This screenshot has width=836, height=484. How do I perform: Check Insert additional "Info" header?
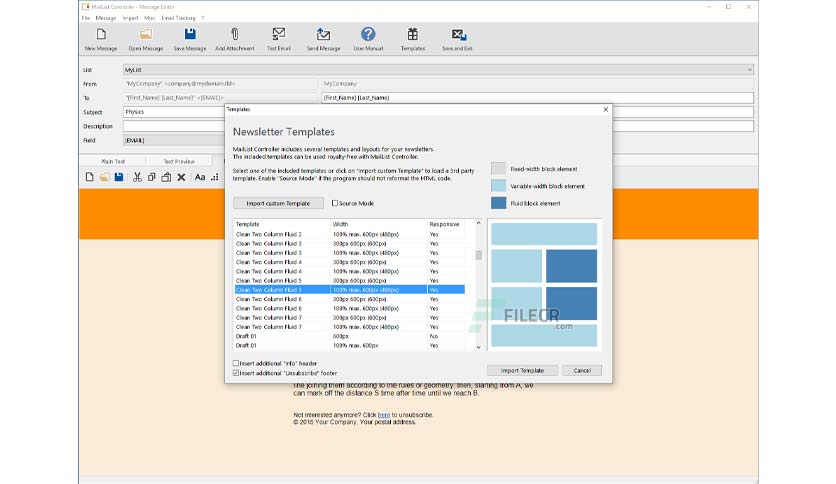tap(236, 363)
